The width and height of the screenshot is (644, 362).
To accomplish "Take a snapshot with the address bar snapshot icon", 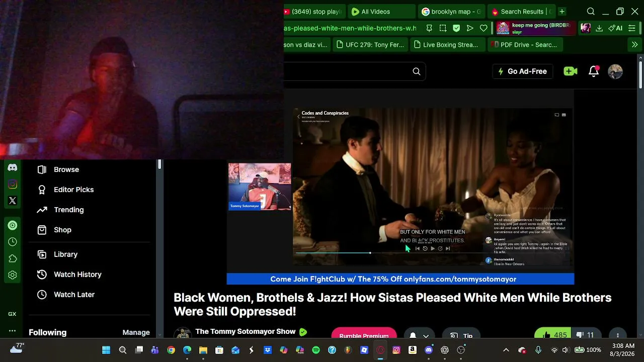I will [x=443, y=28].
